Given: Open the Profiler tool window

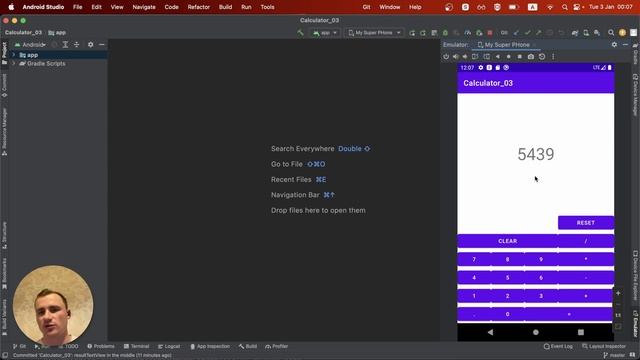Looking at the screenshot, I should [277, 346].
